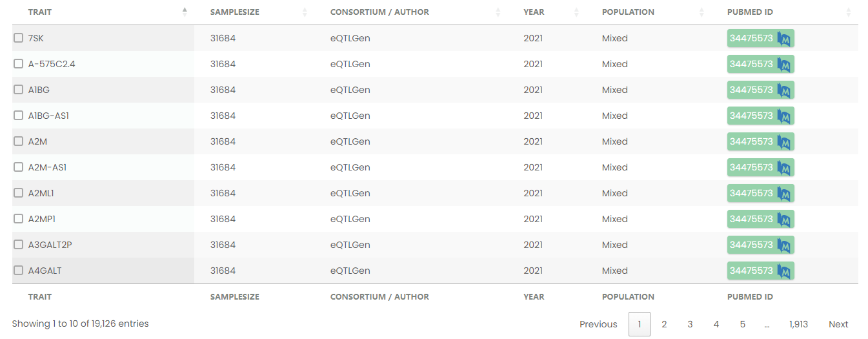This screenshot has height=339, width=868.
Task: Click the Mendeley icon for A2MP1
Action: 784,220
